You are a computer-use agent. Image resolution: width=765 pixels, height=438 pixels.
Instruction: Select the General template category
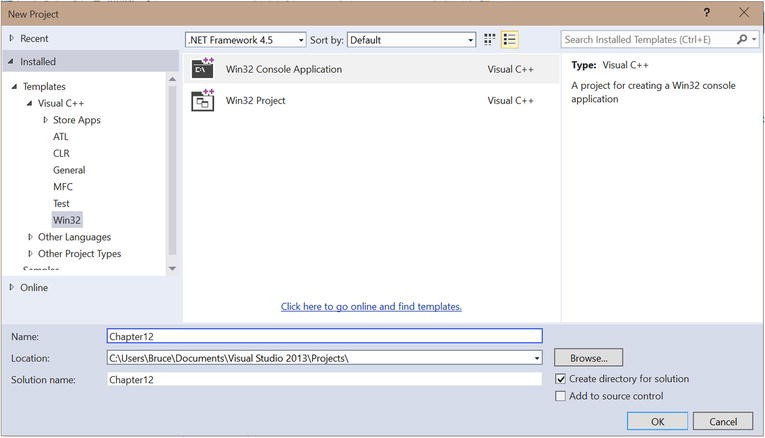pos(69,170)
